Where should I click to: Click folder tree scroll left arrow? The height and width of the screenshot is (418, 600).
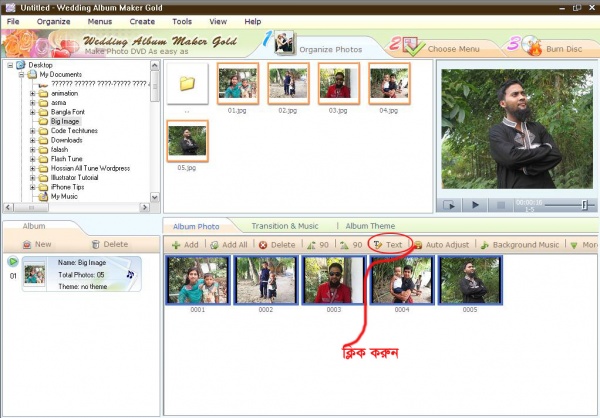[8, 207]
